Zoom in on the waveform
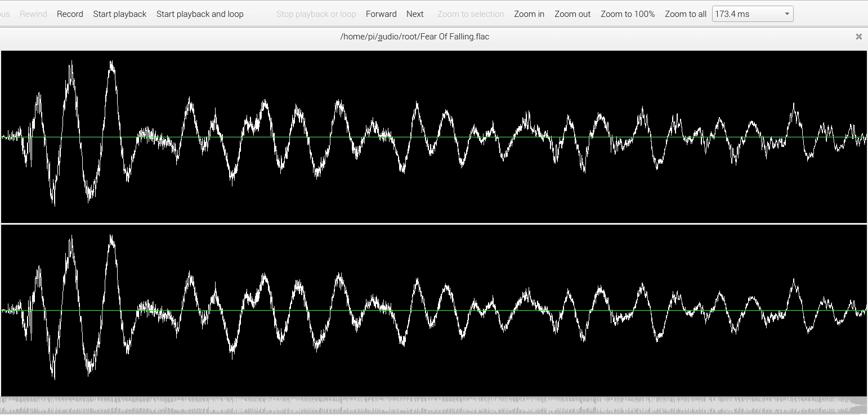The height and width of the screenshot is (415, 868). (529, 14)
